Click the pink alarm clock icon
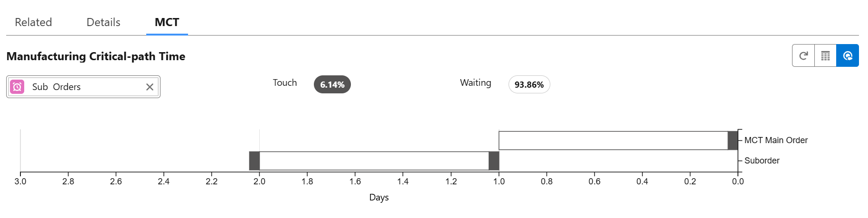This screenshot has width=868, height=218. click(x=17, y=87)
